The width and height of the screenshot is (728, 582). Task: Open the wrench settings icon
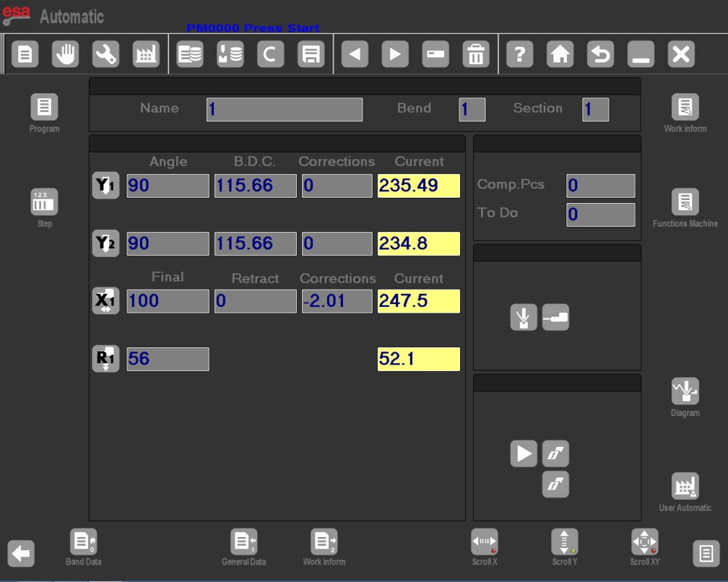tap(106, 55)
